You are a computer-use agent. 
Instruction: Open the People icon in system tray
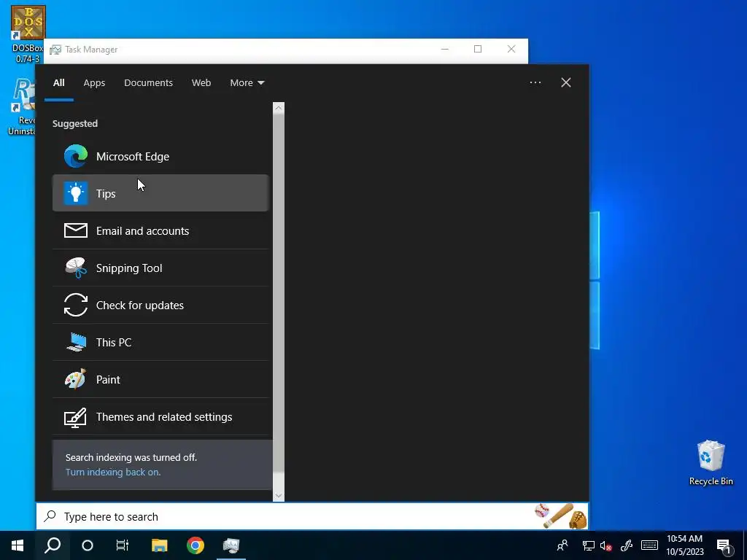(562, 545)
